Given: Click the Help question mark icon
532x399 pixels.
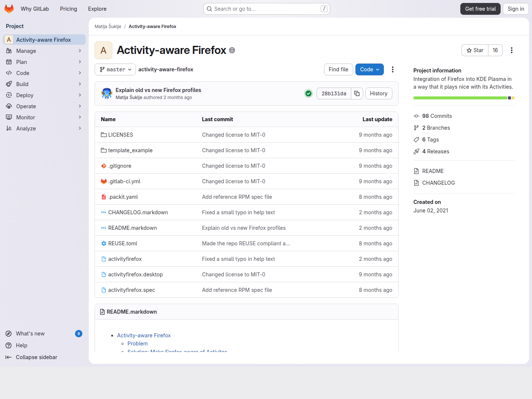Looking at the screenshot, I should tap(8, 345).
